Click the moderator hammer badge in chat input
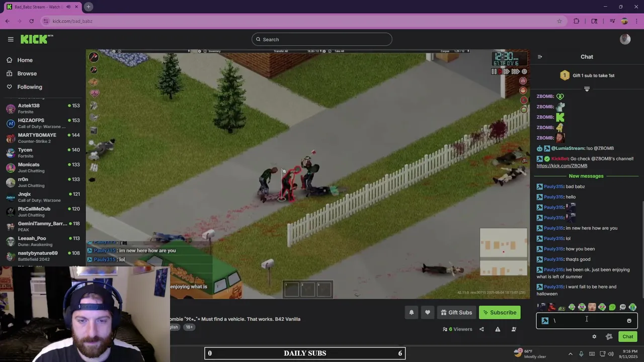Screen dimensions: 644x362 [545, 321]
